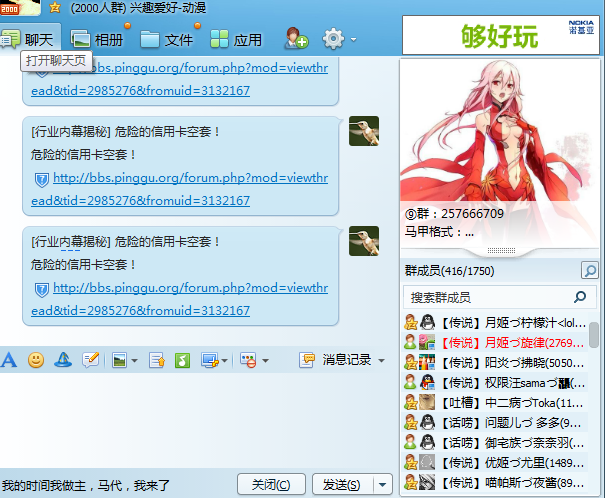Select member 月姬づ柠檬汁

(x=496, y=322)
